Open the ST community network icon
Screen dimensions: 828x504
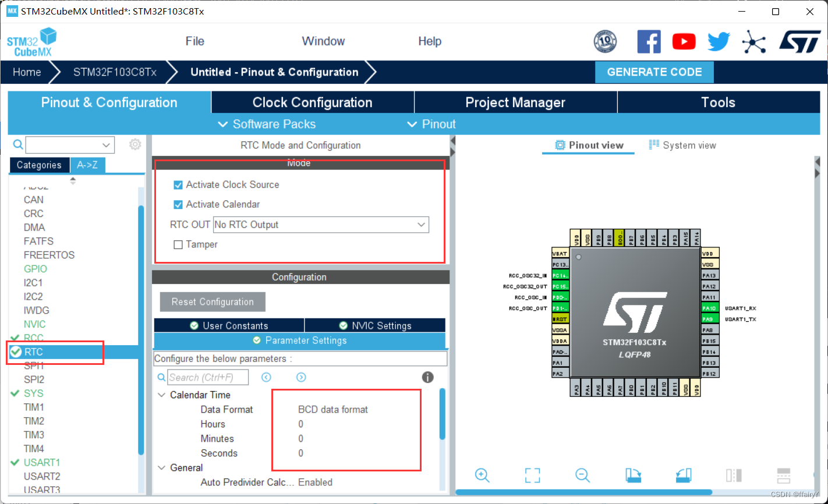pyautogui.click(x=754, y=41)
